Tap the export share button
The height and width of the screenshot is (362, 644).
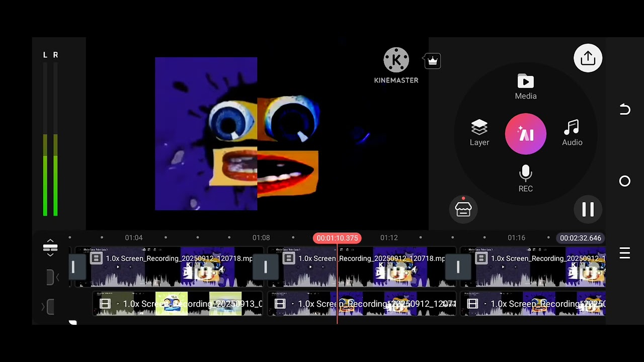pyautogui.click(x=588, y=58)
